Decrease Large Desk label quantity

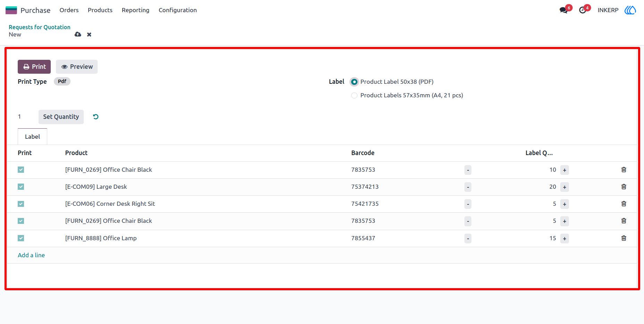[x=468, y=187]
